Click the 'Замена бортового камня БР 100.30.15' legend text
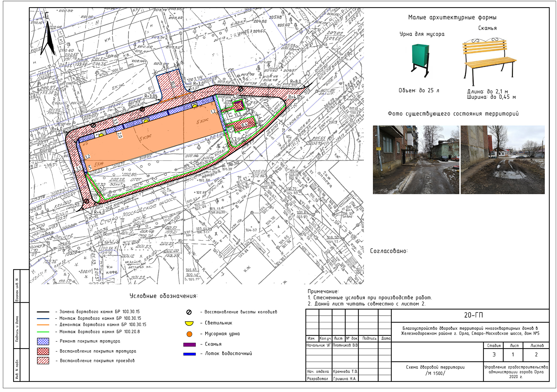 click(99, 312)
